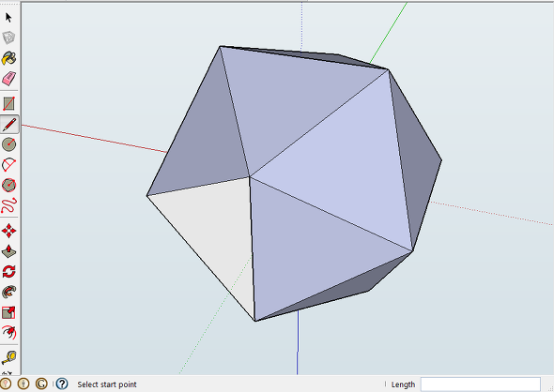Screen dimensions: 554x392
Task: Click the center vertex of the icosahedron
Action: coord(250,176)
